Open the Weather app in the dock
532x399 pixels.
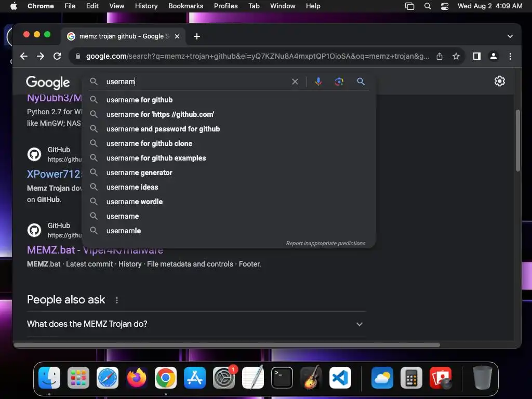point(382,378)
